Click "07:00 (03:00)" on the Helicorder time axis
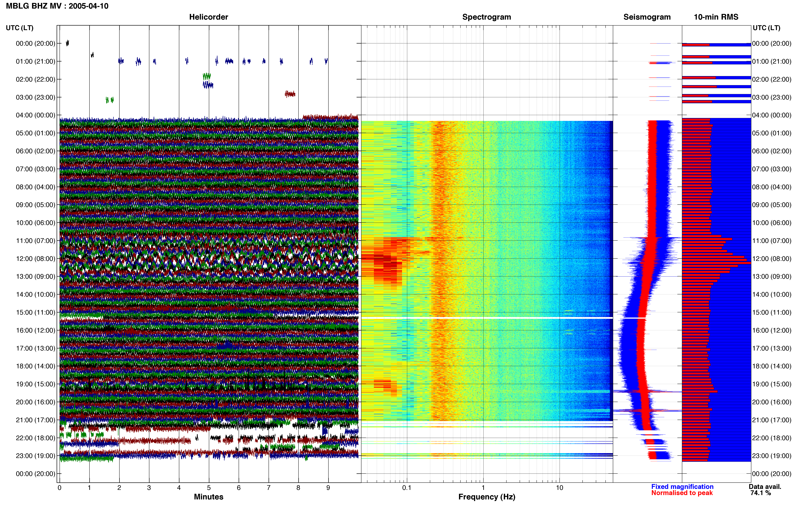The width and height of the screenshot is (812, 508). point(36,169)
